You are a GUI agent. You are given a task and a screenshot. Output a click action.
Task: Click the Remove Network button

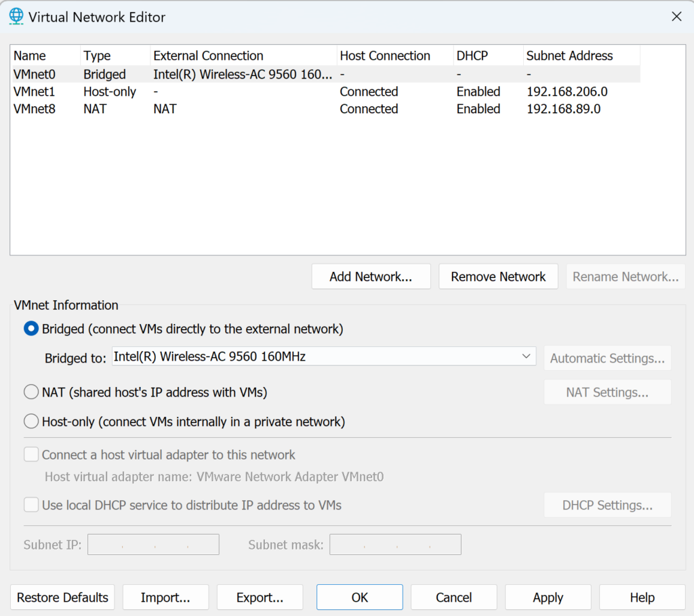point(498,276)
